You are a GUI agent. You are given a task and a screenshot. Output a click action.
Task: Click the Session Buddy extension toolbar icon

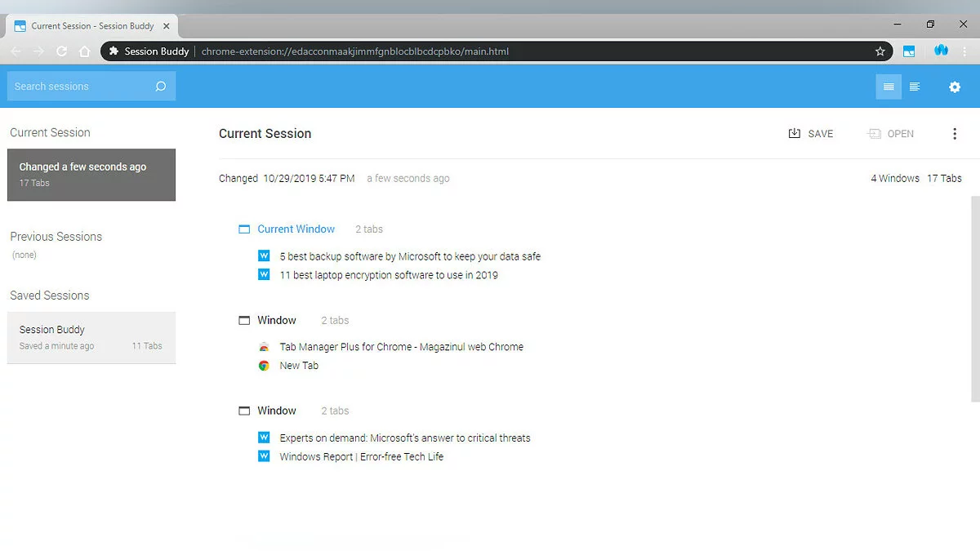(909, 51)
